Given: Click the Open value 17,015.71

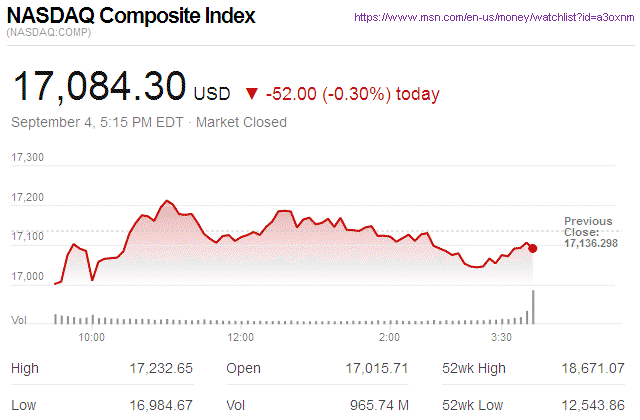Looking at the screenshot, I should [377, 368].
